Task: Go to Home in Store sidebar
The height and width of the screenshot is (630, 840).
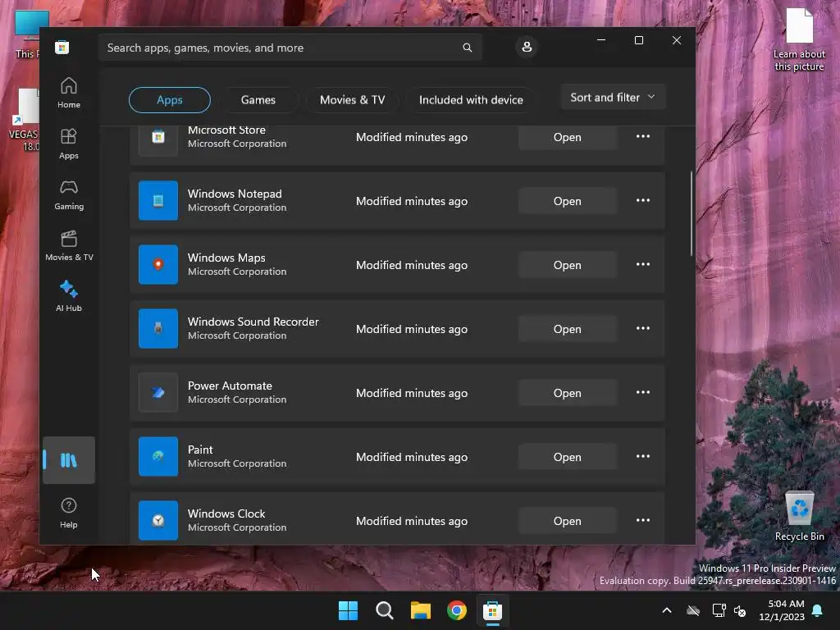Action: point(69,94)
